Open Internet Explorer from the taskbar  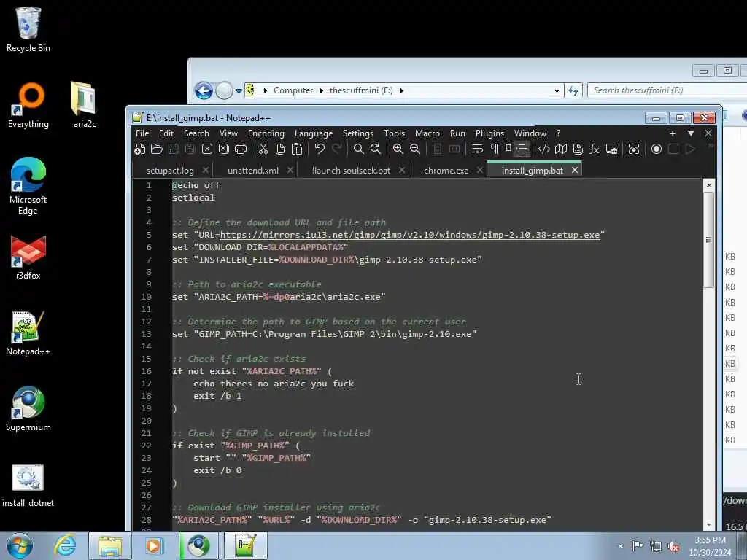click(x=65, y=545)
